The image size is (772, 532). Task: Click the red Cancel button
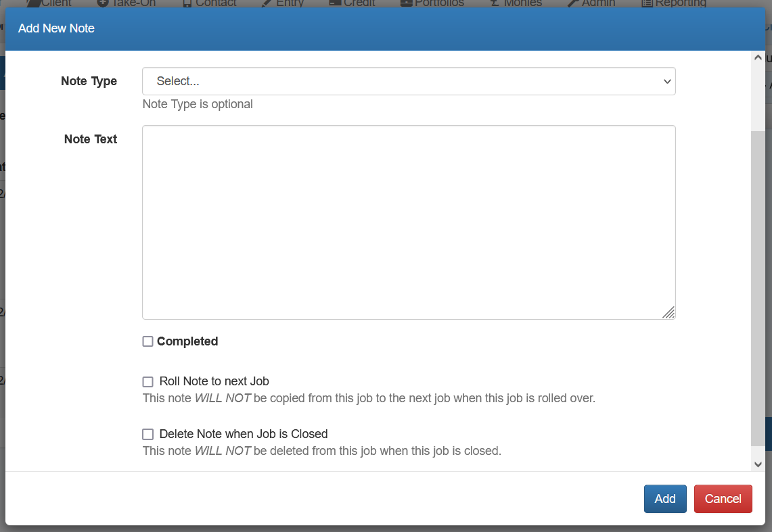(723, 499)
